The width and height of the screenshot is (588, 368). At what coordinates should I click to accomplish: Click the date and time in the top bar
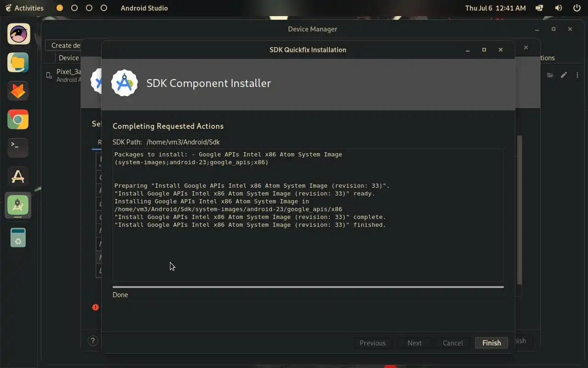tap(495, 8)
